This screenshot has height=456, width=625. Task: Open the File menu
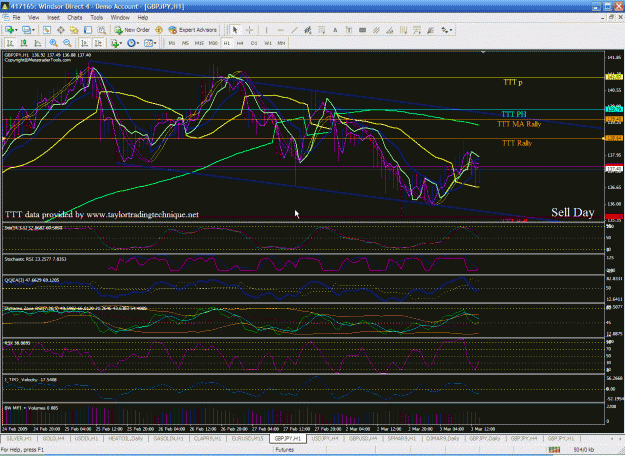(16, 18)
